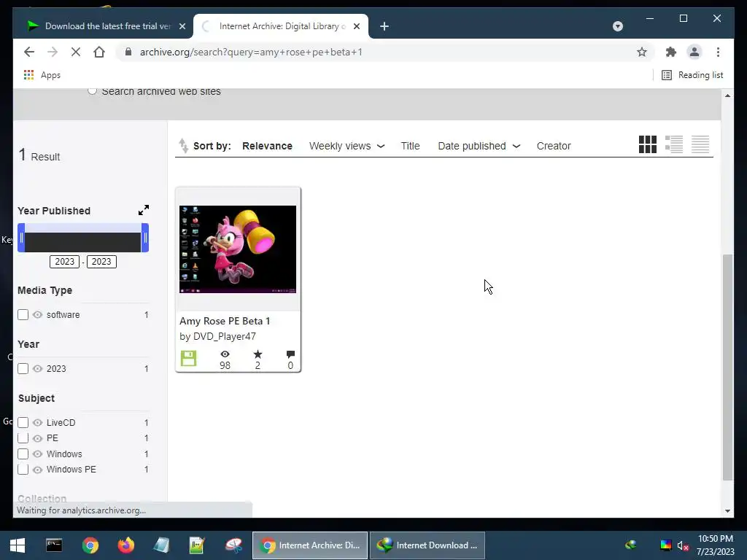The image size is (747, 560).
Task: Switch to tile grid view
Action: tap(648, 144)
